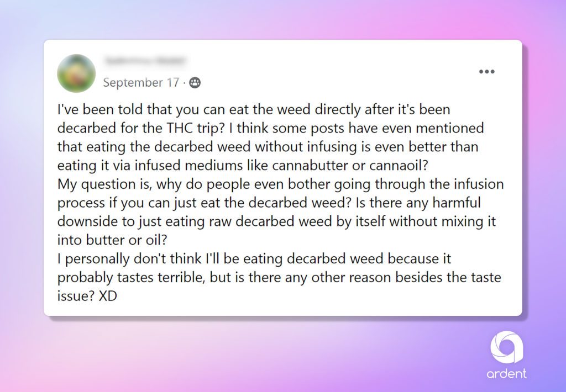Click the line starting I personally don't think

tap(254, 259)
